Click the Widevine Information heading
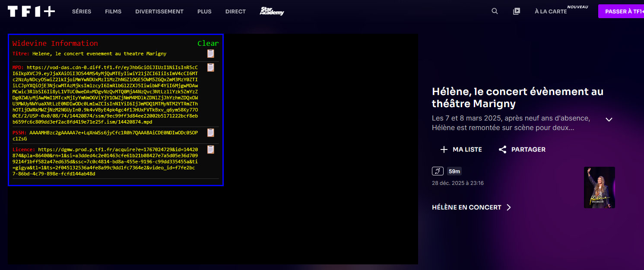 [x=55, y=43]
